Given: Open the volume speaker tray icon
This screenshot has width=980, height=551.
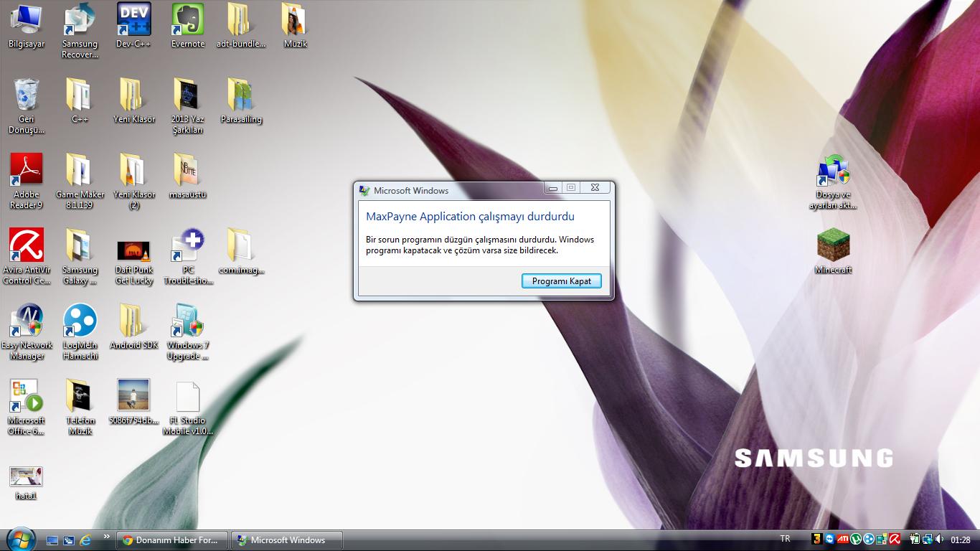Looking at the screenshot, I should coord(938,540).
